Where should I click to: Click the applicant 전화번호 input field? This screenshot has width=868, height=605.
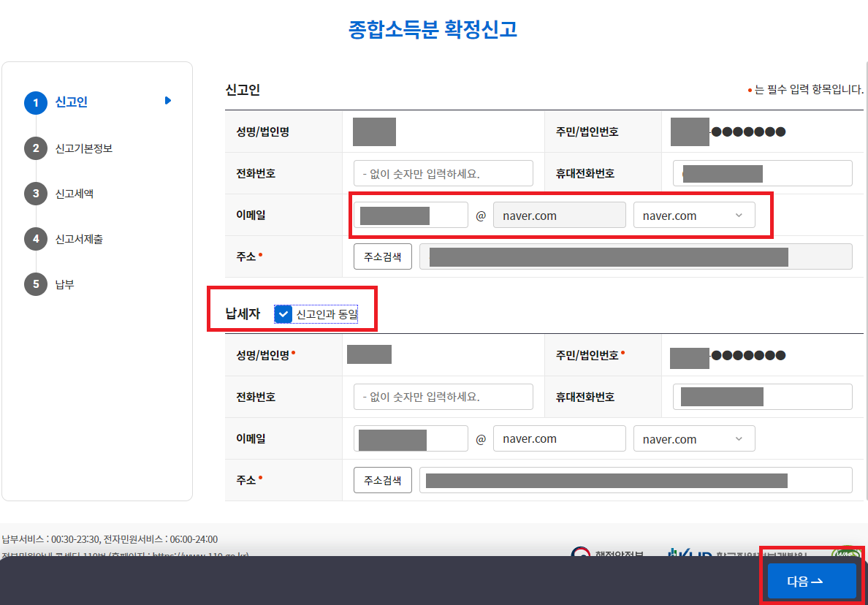[443, 173]
